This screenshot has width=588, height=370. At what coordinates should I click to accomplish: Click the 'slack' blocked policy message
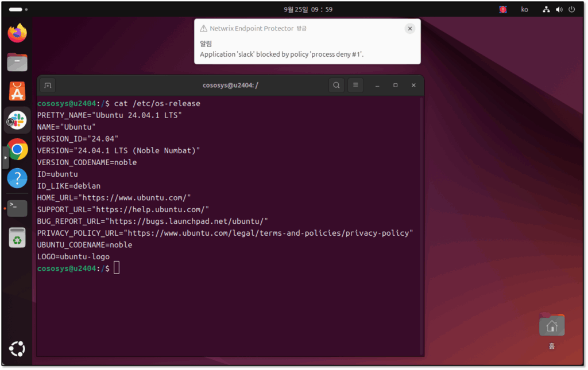281,54
